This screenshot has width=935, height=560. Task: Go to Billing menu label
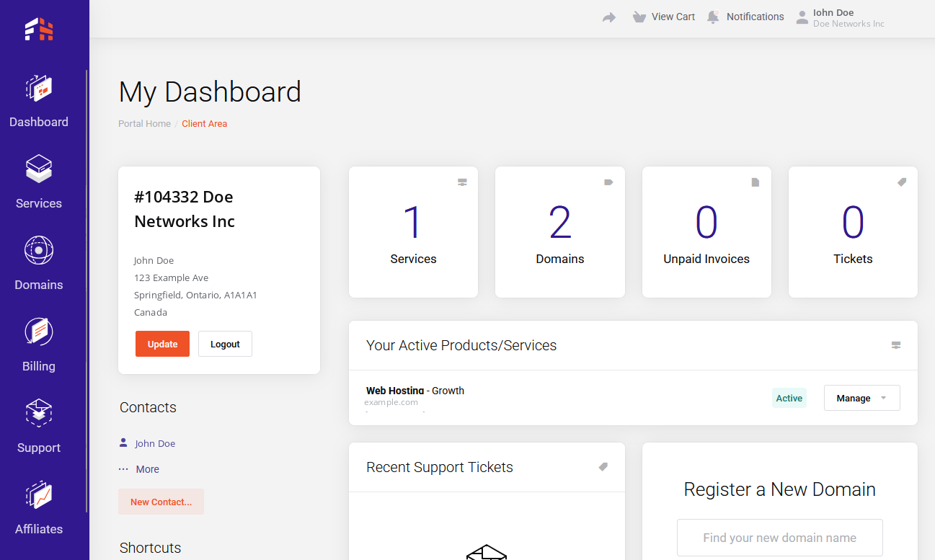pos(39,366)
